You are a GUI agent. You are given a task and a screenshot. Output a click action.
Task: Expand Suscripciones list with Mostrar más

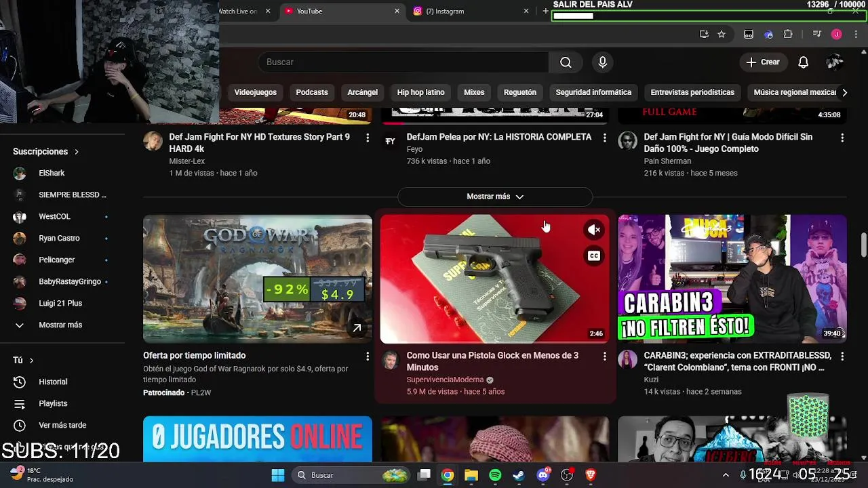[60, 325]
